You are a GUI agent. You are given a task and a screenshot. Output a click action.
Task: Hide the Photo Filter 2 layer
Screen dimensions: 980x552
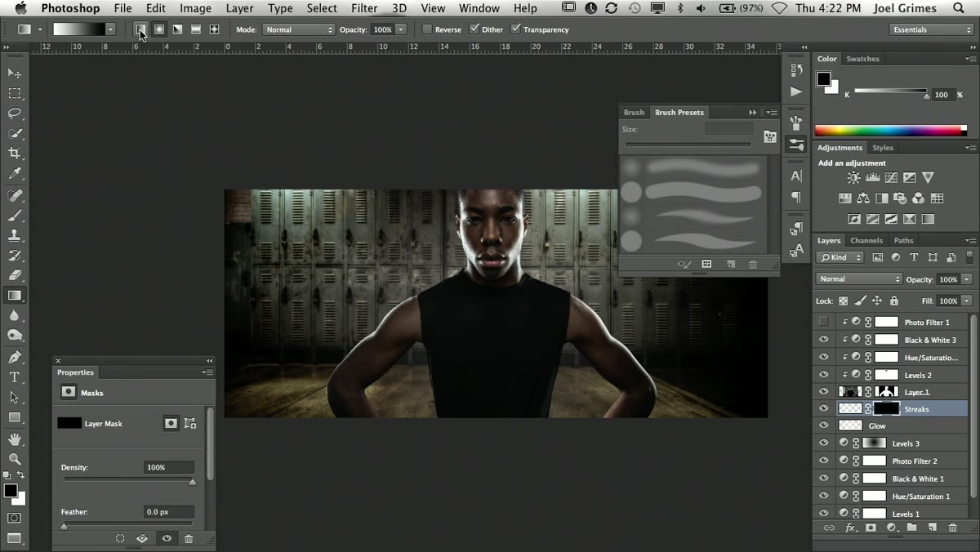[x=823, y=461]
